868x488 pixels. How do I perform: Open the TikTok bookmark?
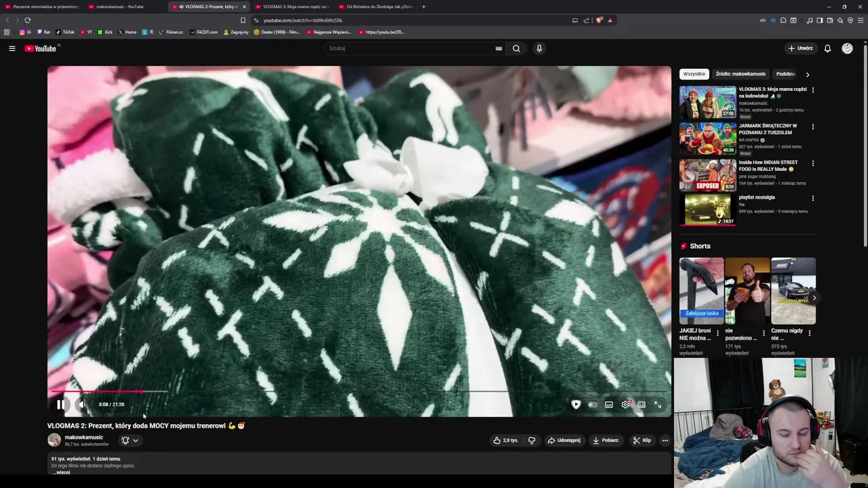pyautogui.click(x=65, y=32)
